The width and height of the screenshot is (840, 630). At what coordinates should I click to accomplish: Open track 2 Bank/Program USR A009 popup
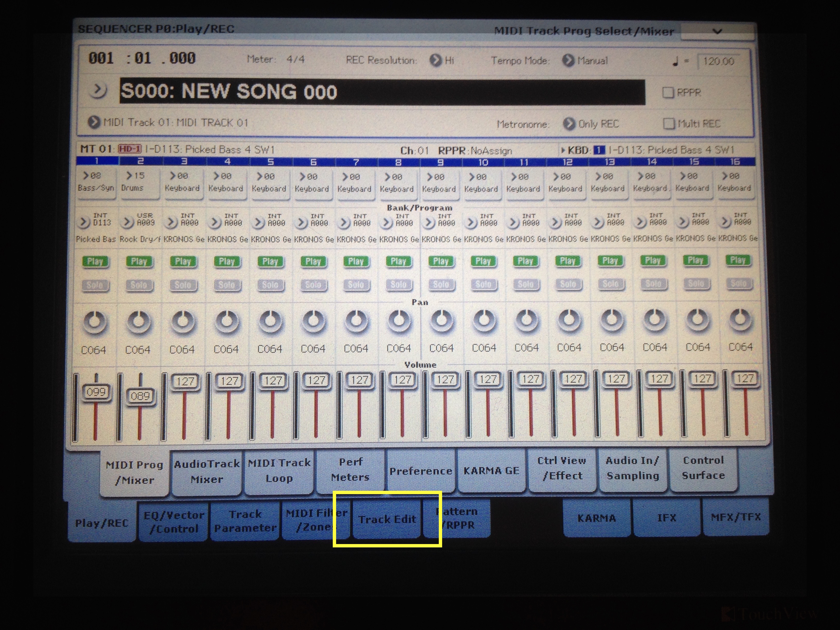[x=126, y=222]
